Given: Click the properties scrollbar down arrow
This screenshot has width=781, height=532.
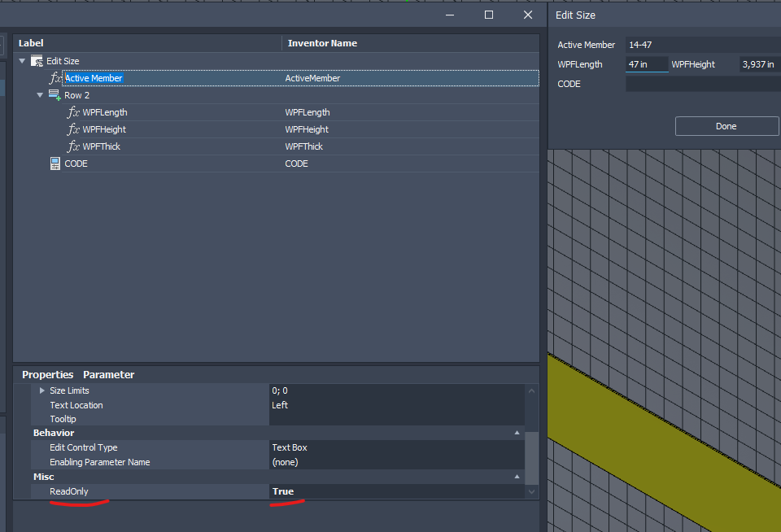Looking at the screenshot, I should tap(532, 492).
